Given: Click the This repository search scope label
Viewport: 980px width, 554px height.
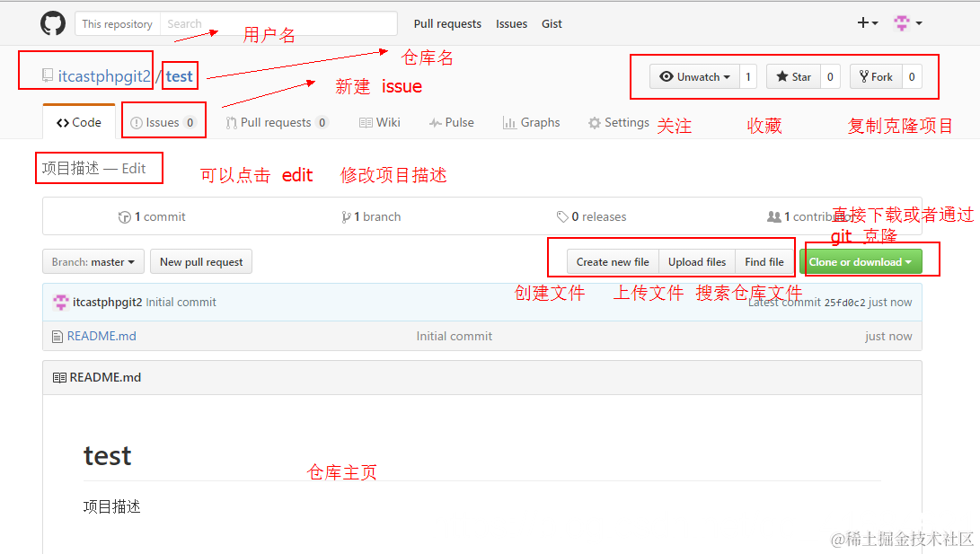Looking at the screenshot, I should coord(118,23).
